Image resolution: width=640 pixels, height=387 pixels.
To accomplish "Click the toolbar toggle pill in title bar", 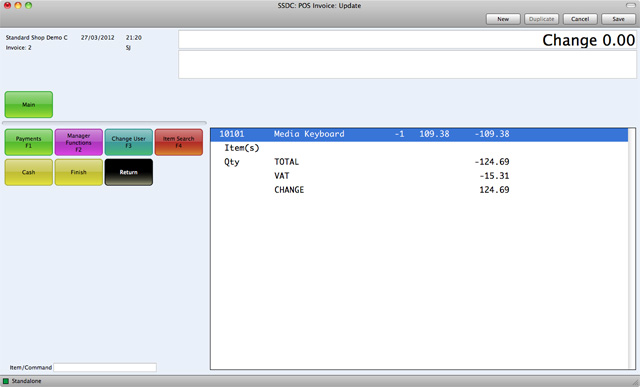I will [631, 5].
